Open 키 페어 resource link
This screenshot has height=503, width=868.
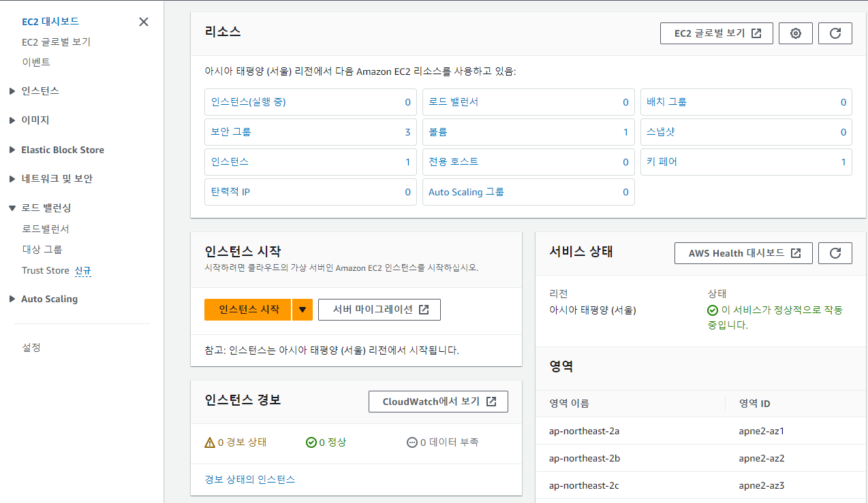pyautogui.click(x=662, y=162)
